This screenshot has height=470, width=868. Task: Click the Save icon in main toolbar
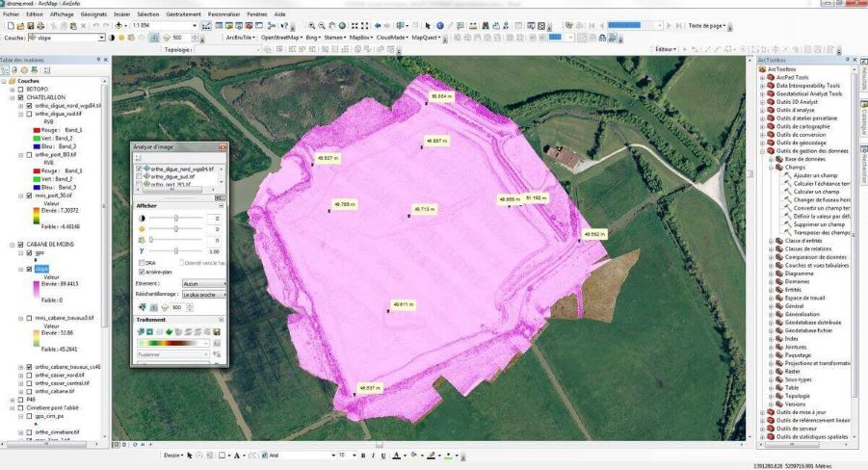(31, 26)
